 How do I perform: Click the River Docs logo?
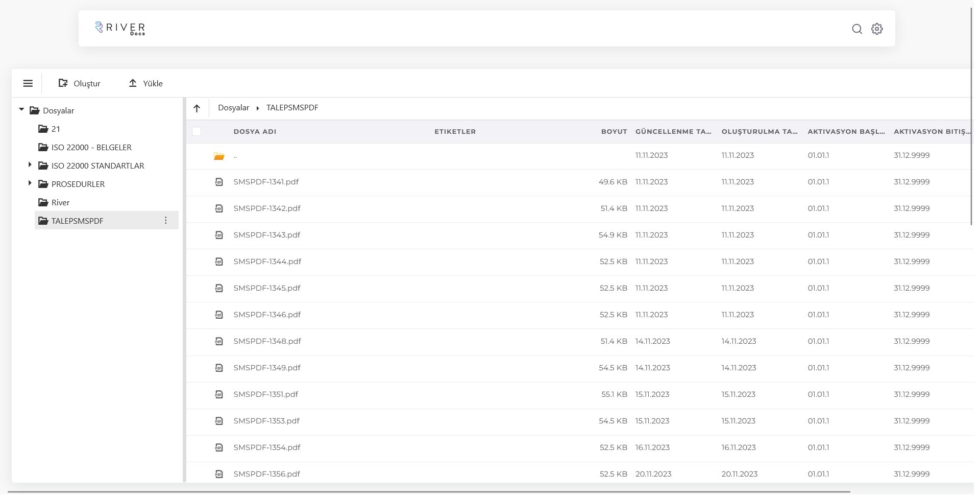[x=120, y=29]
